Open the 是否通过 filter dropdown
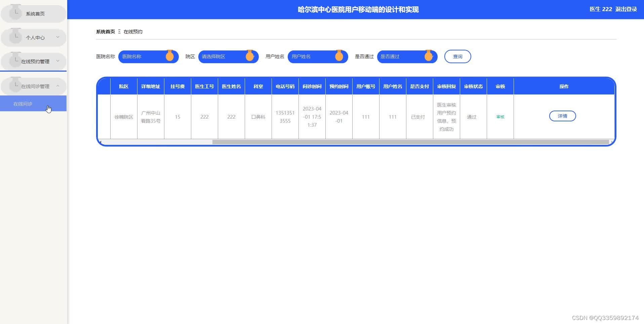 [x=407, y=56]
